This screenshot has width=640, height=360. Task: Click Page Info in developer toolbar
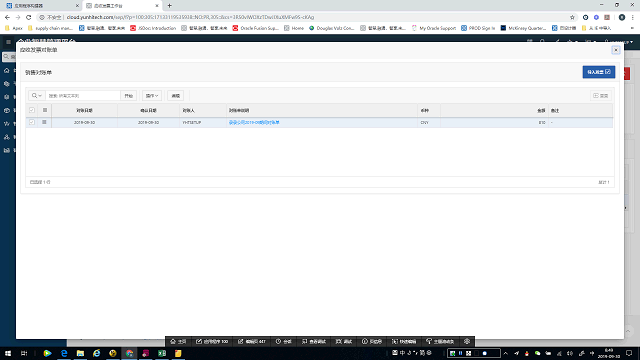point(372,342)
